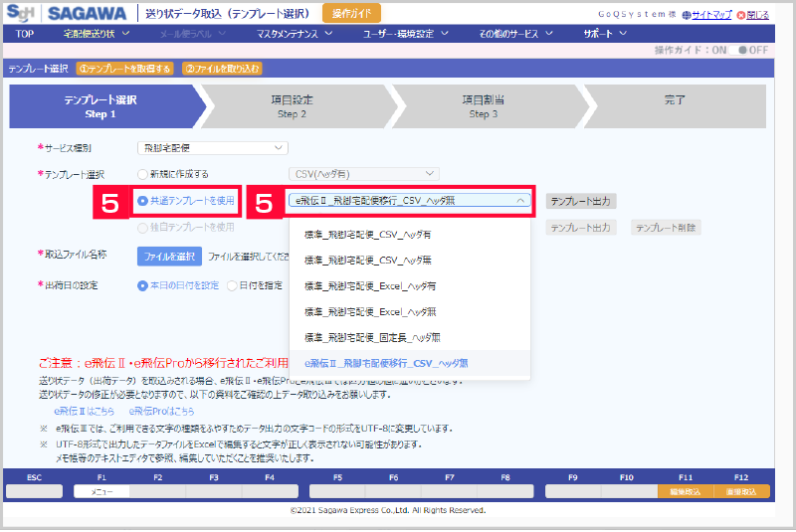Viewport: 796px width, 532px height.
Task: Open メール便ラベル menu
Action: click(192, 34)
